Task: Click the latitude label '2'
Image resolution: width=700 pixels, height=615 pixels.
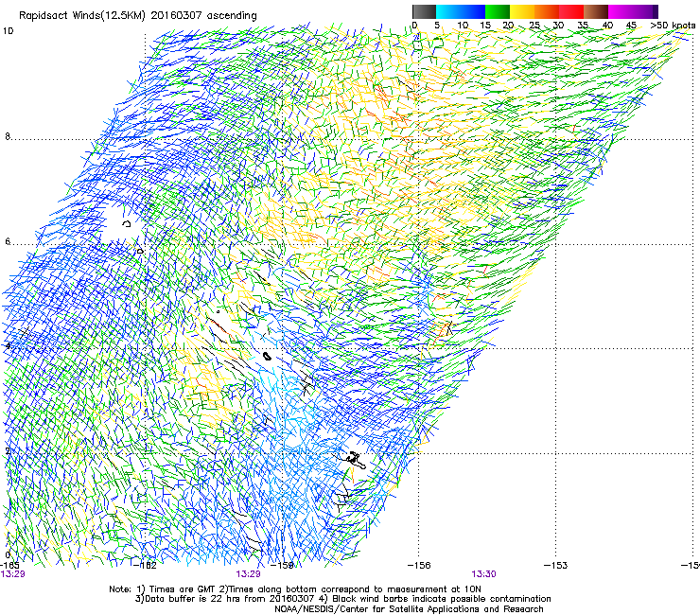Action: tap(8, 450)
